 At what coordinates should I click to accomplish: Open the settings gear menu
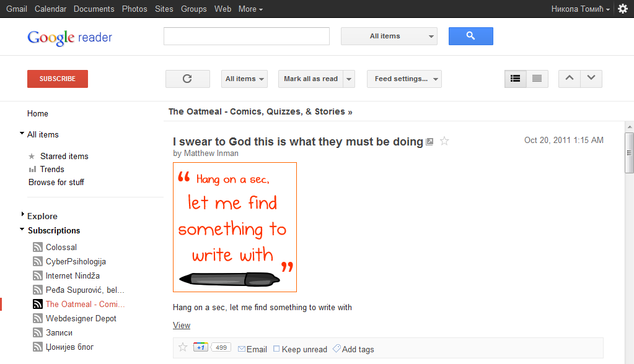click(x=623, y=9)
